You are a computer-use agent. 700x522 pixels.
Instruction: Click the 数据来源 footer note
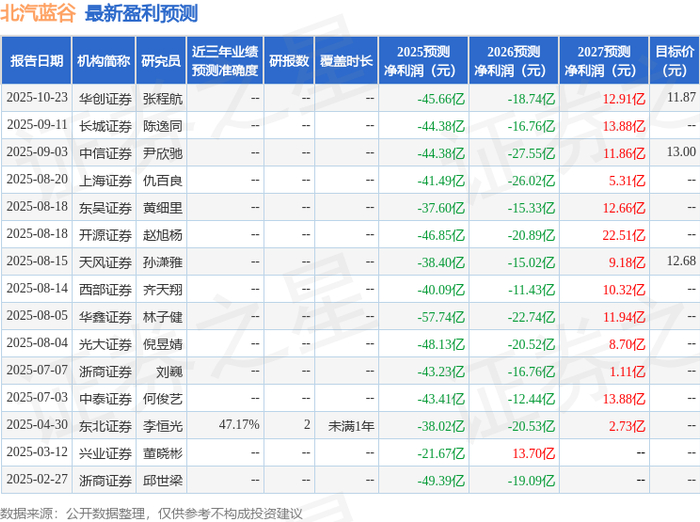[151, 514]
